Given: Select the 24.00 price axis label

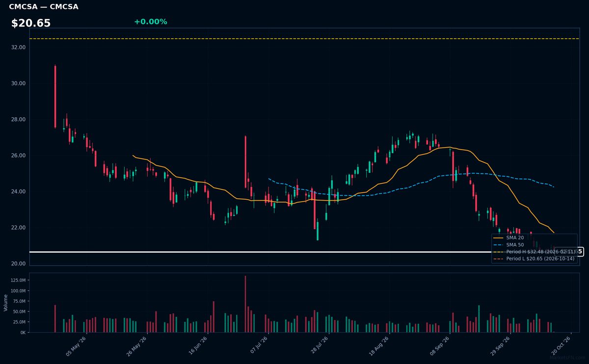Looking at the screenshot, I should (x=18, y=191).
